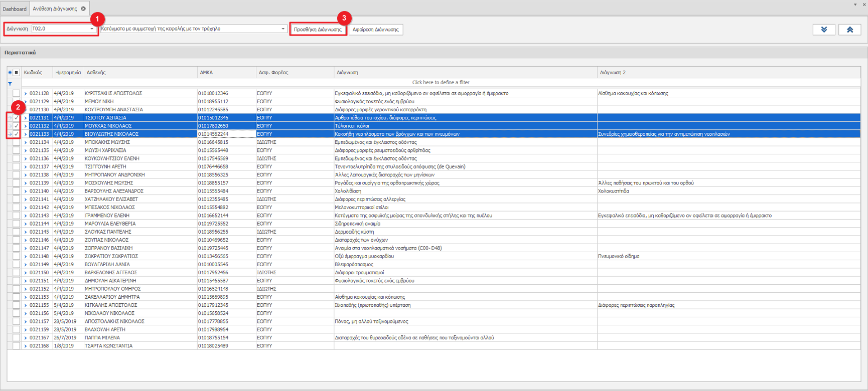The width and height of the screenshot is (868, 391).
Task: Click the 'Click here to define a filter' row
Action: pos(441,83)
